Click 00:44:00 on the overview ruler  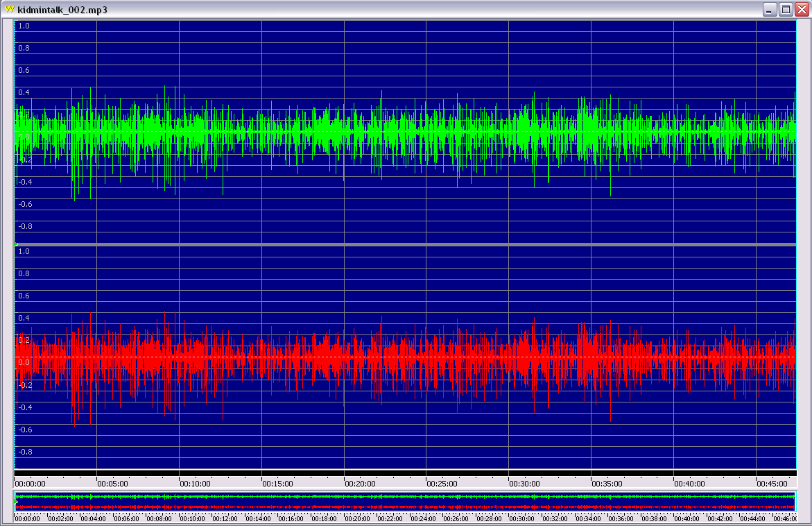(752, 518)
